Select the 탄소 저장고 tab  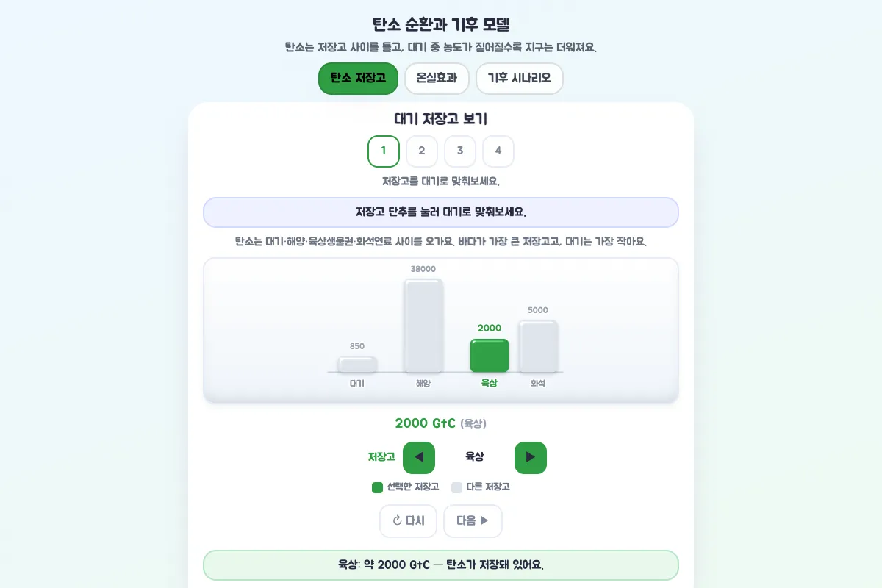[358, 78]
